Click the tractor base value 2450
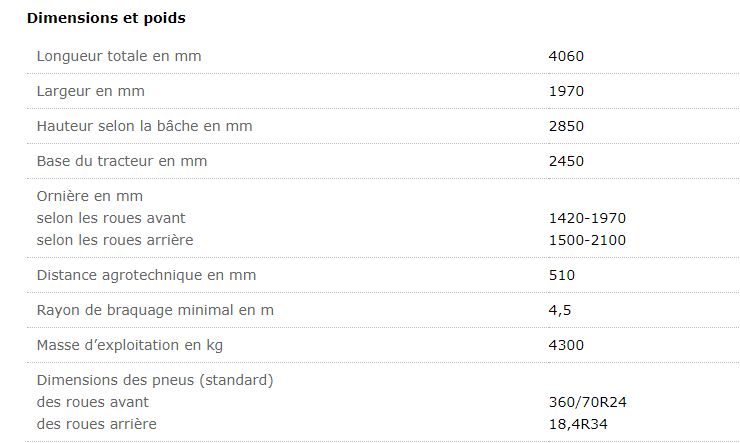Screen dimensions: 740x443 tap(566, 161)
